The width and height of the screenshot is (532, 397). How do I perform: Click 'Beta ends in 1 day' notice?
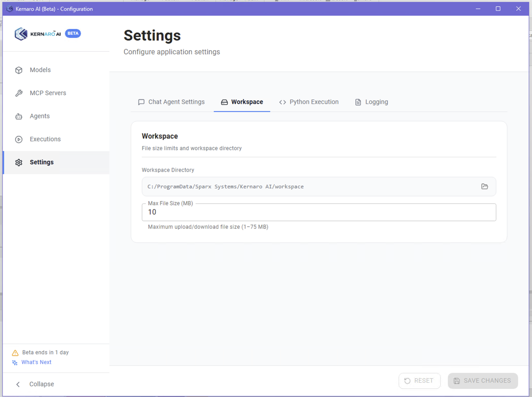(x=46, y=352)
